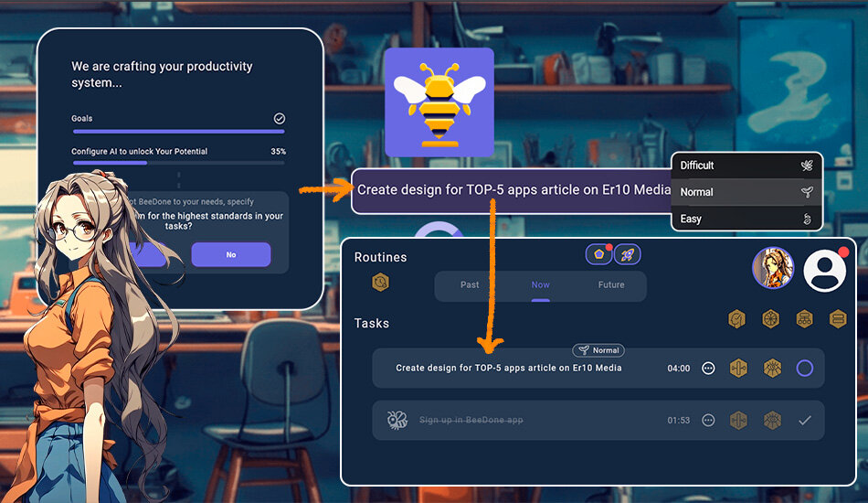Click the 35% progress value
This screenshot has height=503, width=868.
click(279, 151)
